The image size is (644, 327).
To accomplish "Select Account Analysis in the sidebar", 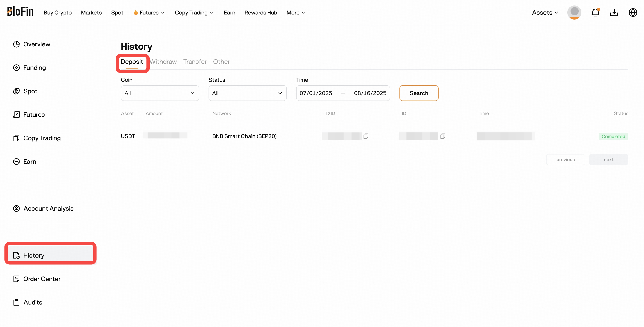I will coord(48,208).
